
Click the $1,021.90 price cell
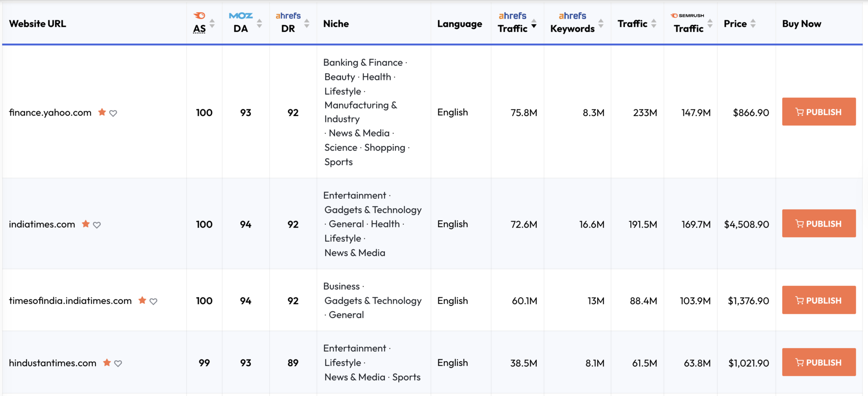[x=749, y=363]
